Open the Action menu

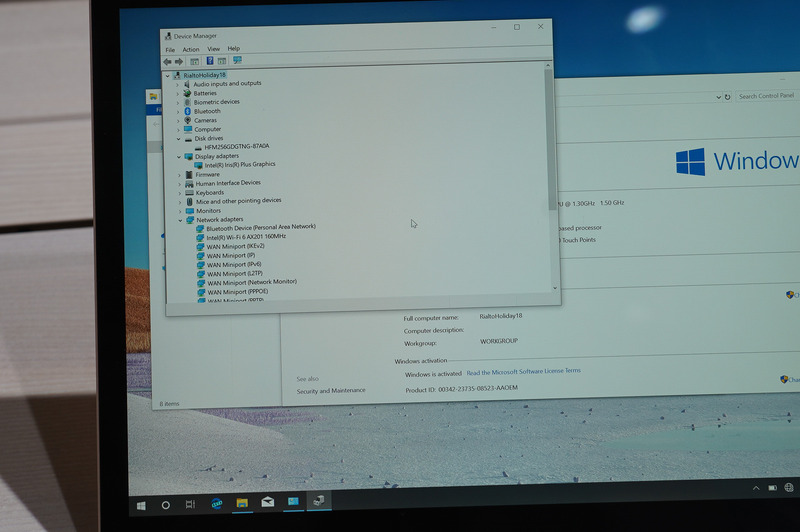click(191, 49)
